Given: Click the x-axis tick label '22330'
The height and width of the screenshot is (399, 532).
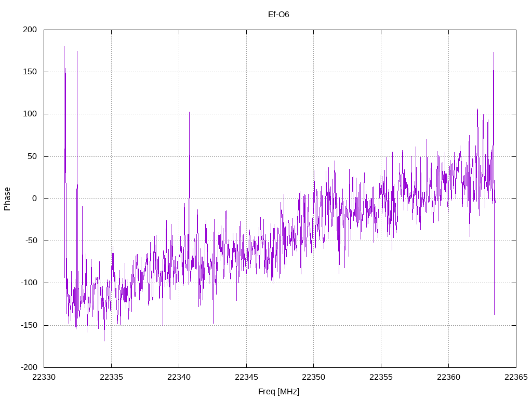Looking at the screenshot, I should point(44,377).
